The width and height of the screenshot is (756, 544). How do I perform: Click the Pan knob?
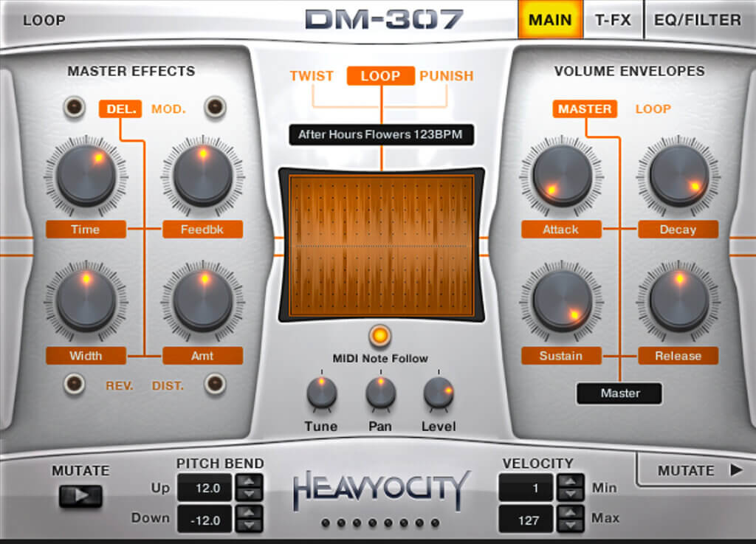(x=379, y=396)
